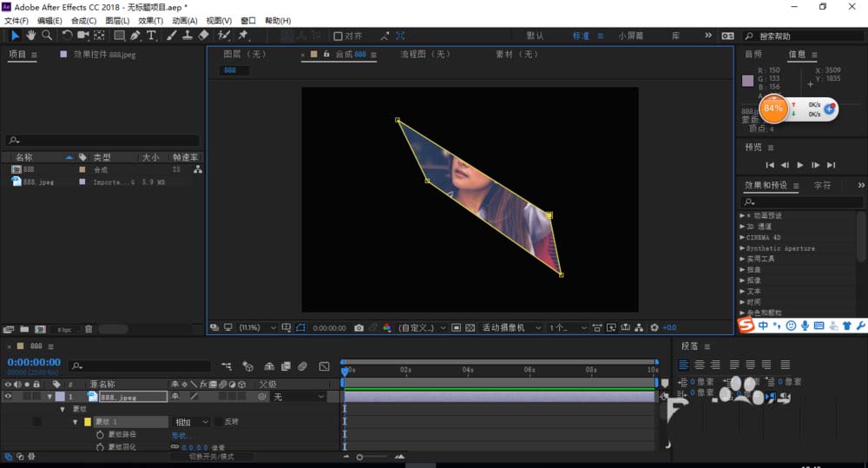Select the Eraser tool
Viewport: 868px width, 468px height.
click(x=204, y=36)
